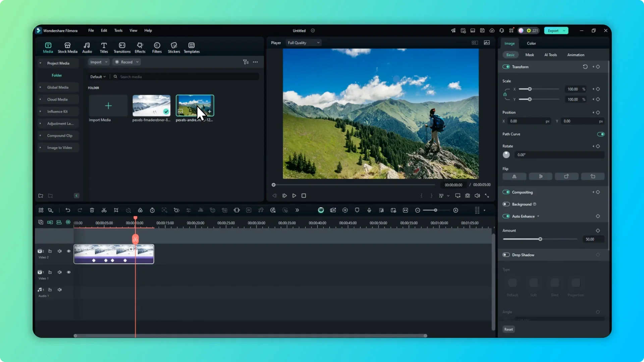Select the pexels-fmaderebner snow thumbnail
Screen dimensions: 644x362
[x=151, y=105]
